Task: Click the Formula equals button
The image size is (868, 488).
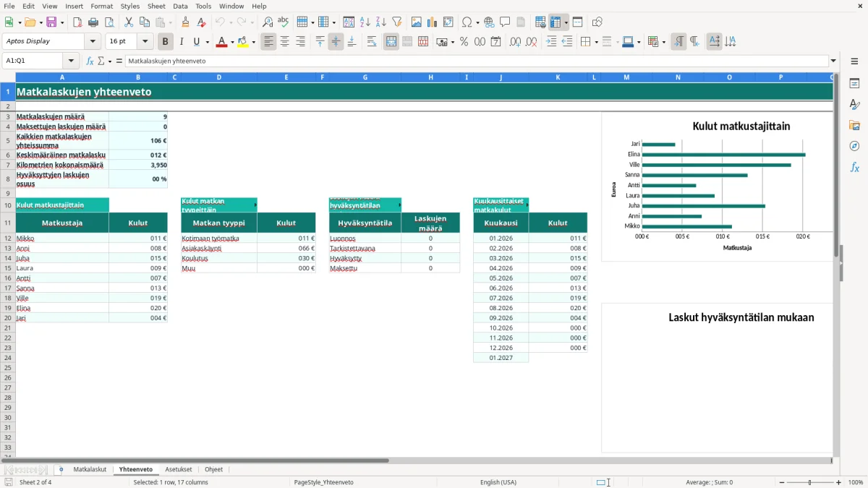Action: click(x=119, y=61)
